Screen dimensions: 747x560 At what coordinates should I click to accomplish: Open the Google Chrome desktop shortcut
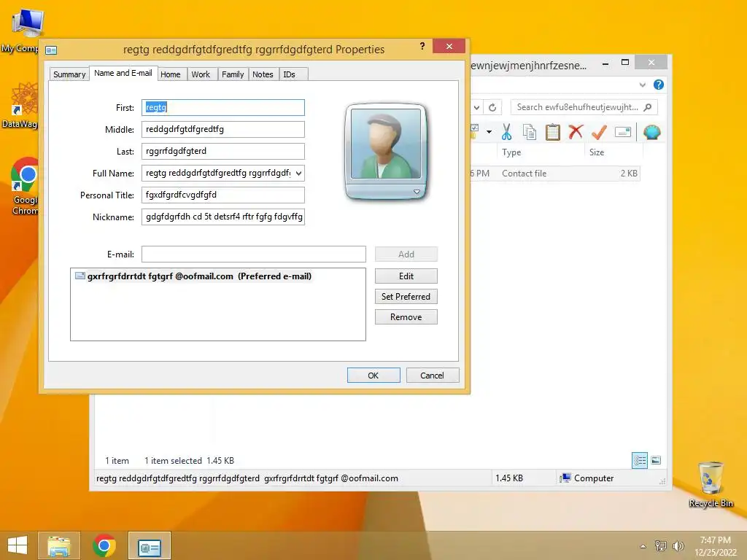(x=24, y=187)
